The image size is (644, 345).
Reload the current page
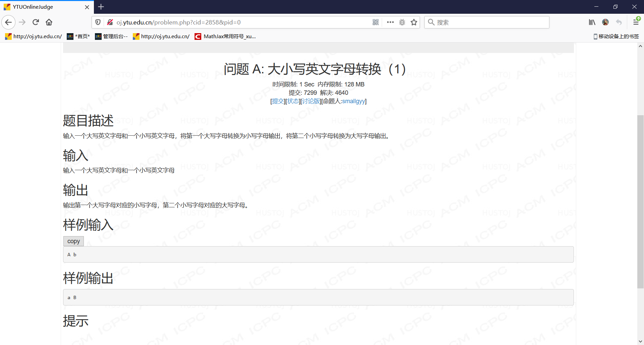[x=36, y=22]
